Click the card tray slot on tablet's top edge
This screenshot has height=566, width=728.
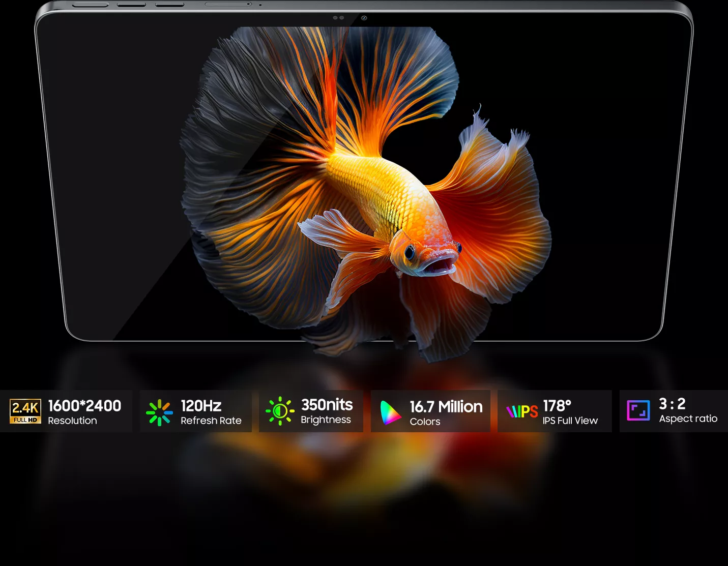[228, 4]
